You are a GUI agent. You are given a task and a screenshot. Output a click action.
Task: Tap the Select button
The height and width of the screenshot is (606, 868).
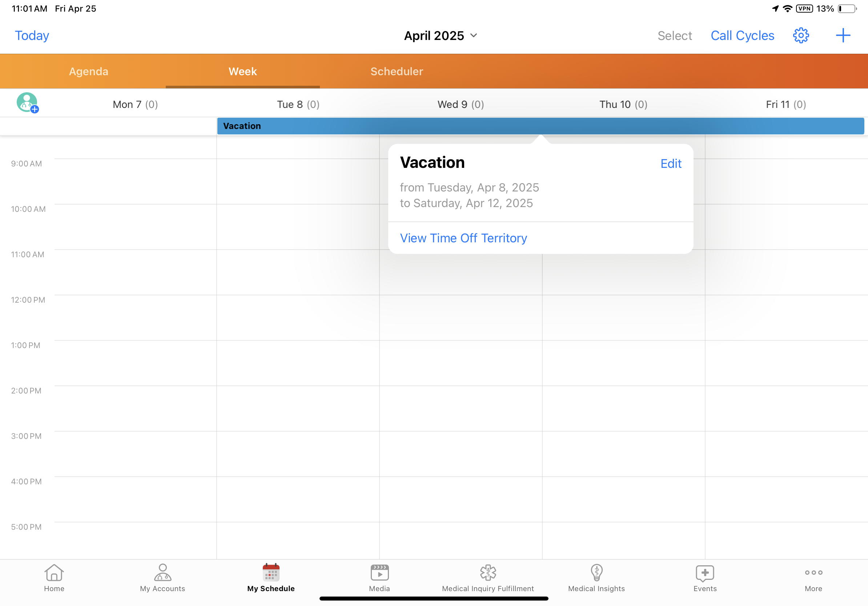click(x=674, y=36)
